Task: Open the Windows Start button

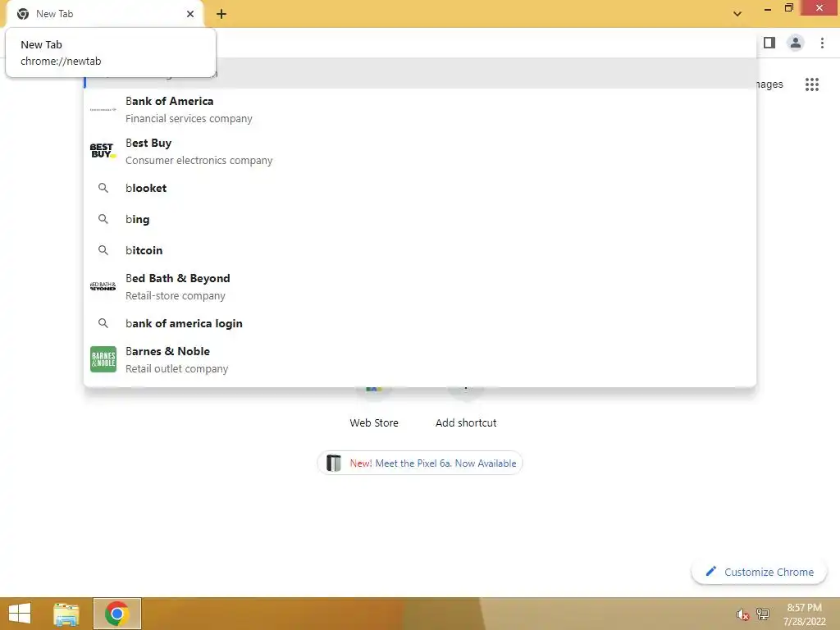Action: [20, 614]
